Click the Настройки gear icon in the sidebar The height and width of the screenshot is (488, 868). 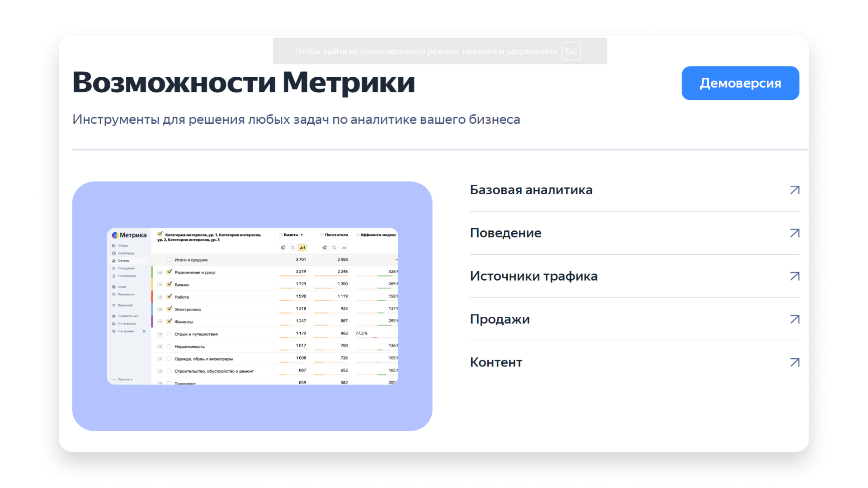(114, 331)
